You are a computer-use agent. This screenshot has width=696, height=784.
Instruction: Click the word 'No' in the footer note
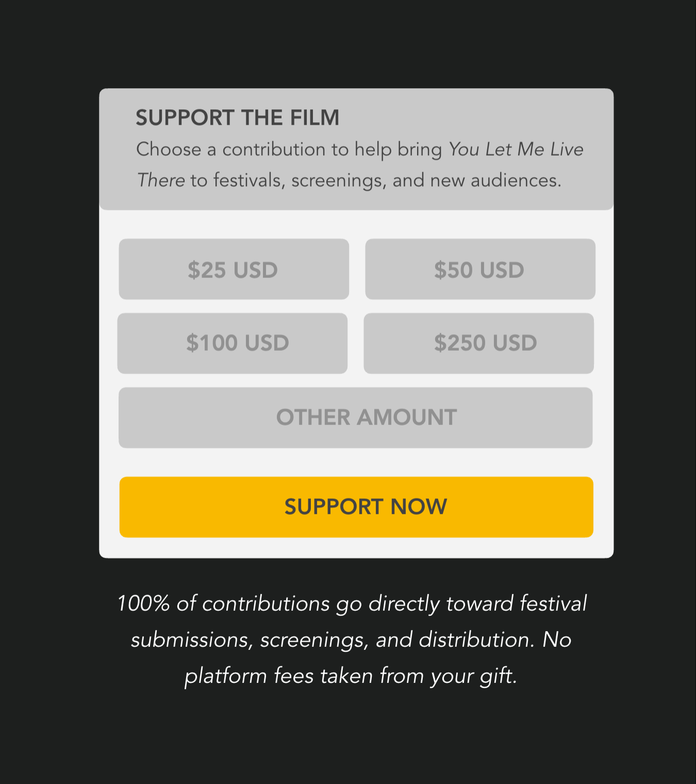[x=557, y=640]
